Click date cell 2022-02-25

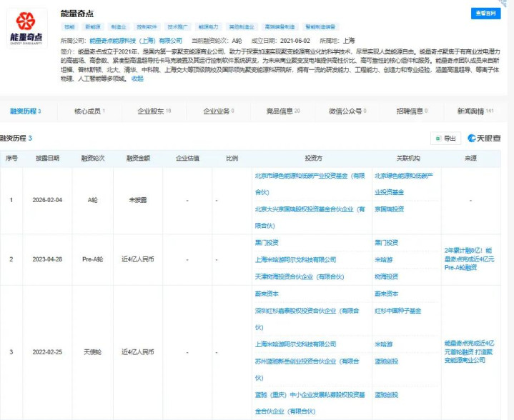pos(47,352)
